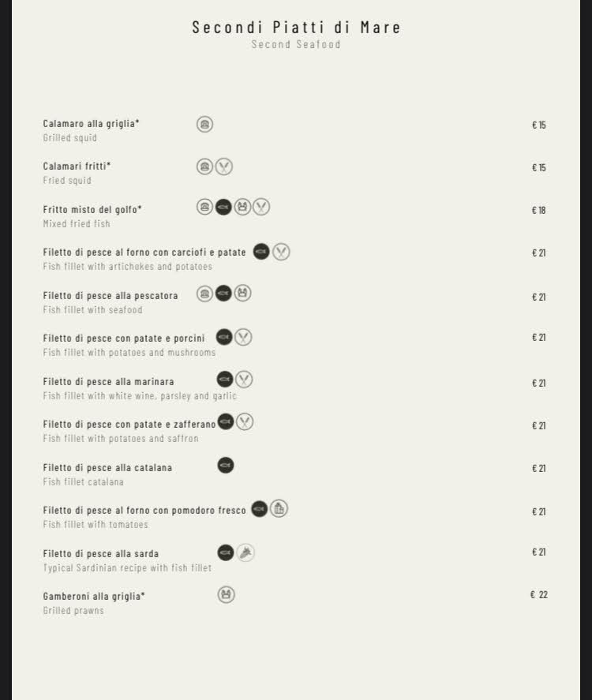The height and width of the screenshot is (700, 592).
Task: Click the crustacean icon beside Gamberoni alla griglia
Action: coord(227,594)
